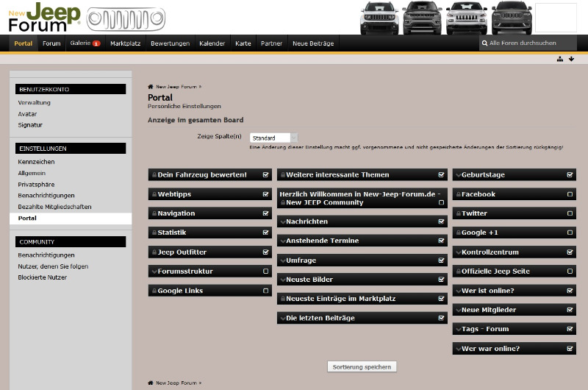The image size is (588, 390).
Task: Go to the Kalender tab
Action: pyautogui.click(x=212, y=43)
